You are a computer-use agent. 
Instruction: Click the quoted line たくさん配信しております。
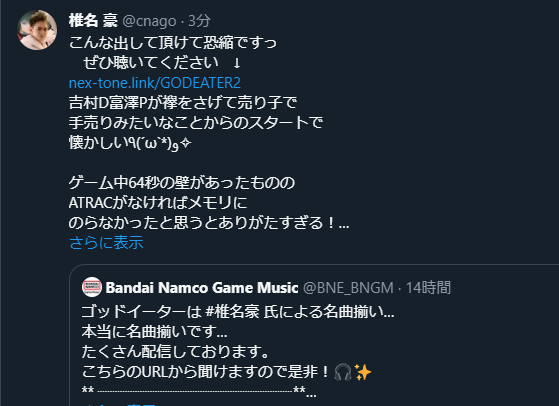click(x=175, y=351)
